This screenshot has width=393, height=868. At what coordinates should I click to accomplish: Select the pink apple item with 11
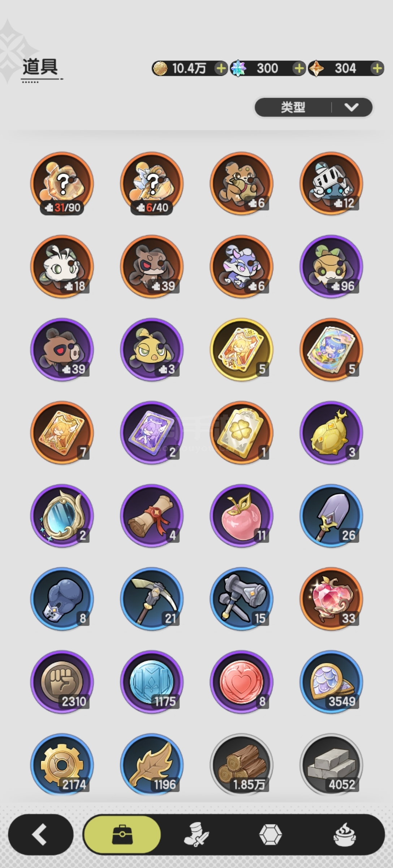241,516
